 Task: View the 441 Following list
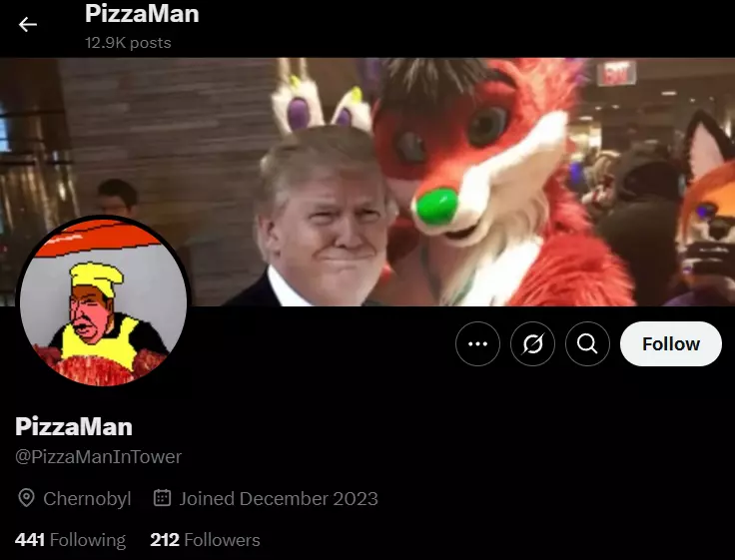[x=70, y=540]
